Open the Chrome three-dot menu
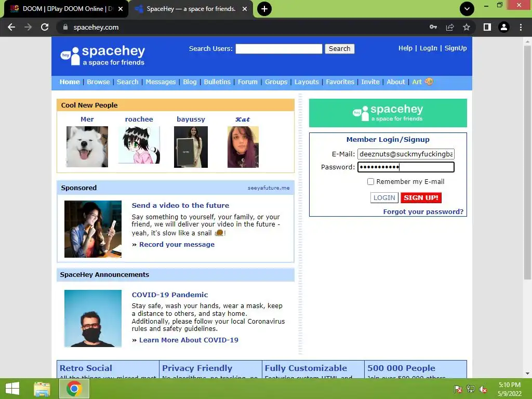532x399 pixels. click(x=521, y=27)
